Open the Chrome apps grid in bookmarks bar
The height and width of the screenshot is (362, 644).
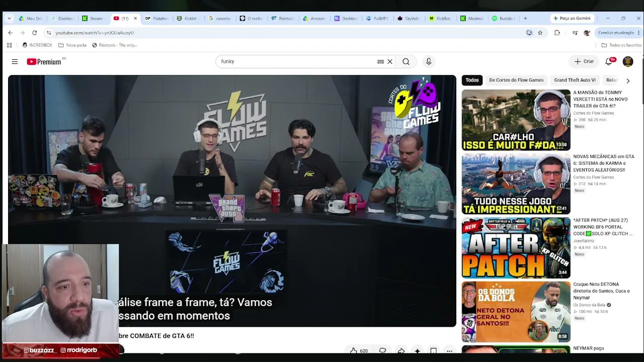9,45
